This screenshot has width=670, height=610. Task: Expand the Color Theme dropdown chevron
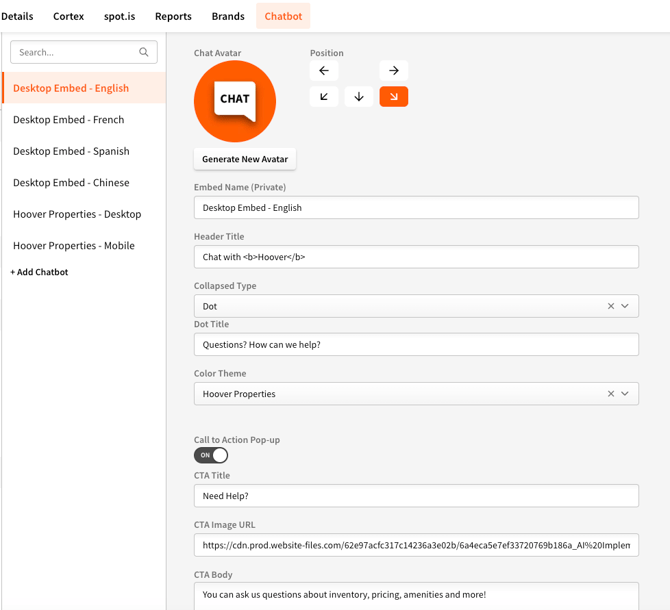[x=625, y=393]
